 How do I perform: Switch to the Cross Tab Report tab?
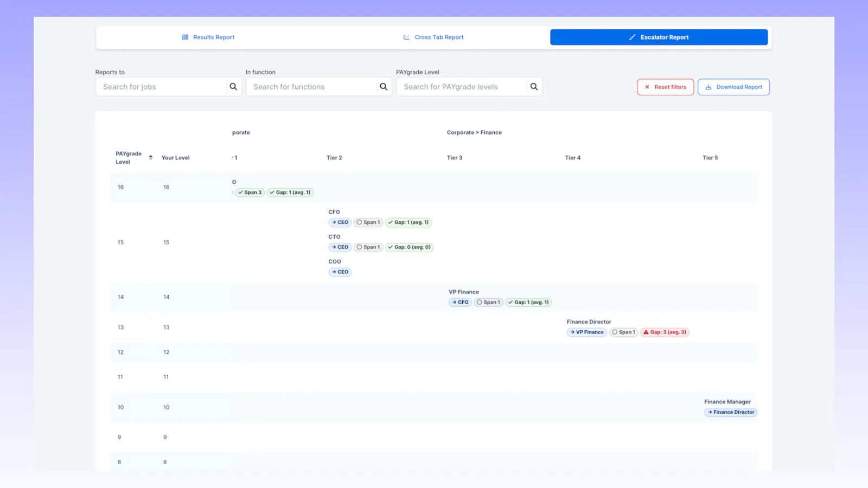coord(433,37)
